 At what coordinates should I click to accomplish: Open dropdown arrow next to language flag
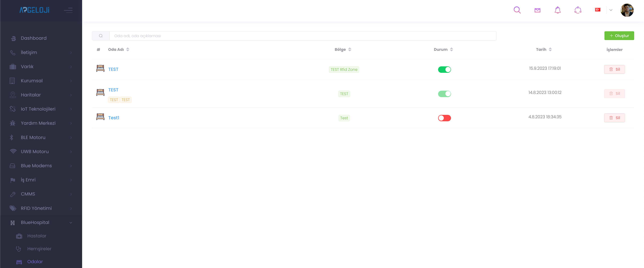[611, 10]
